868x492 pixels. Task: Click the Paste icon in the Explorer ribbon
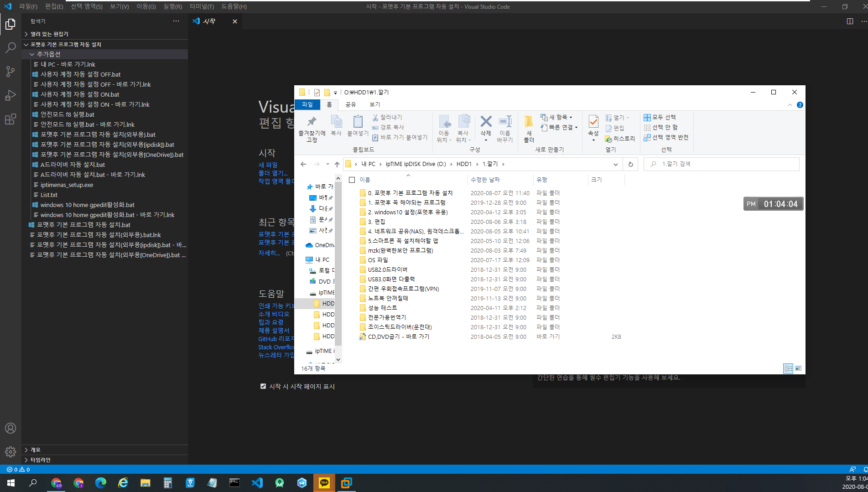[358, 125]
